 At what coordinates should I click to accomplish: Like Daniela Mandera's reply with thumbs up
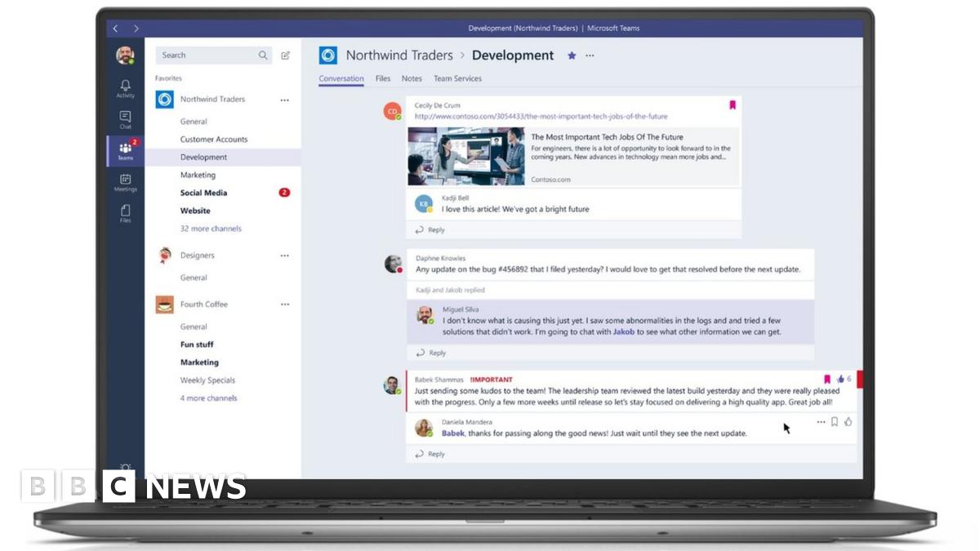(x=849, y=422)
